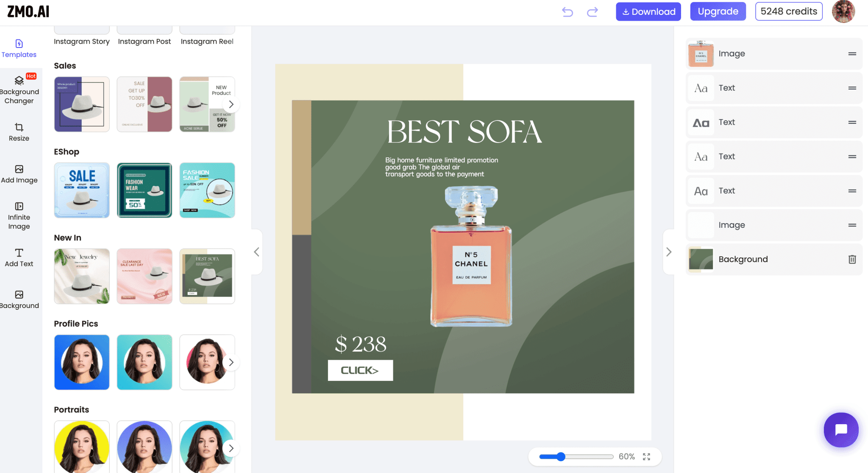Click reorder handle of second Text layer
This screenshot has width=868, height=473.
[852, 122]
